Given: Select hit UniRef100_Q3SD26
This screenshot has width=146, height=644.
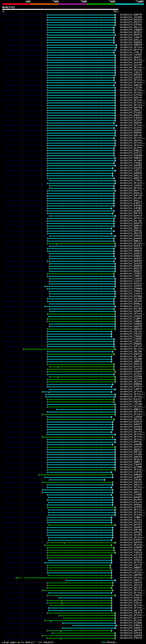Looking at the screenshot, I should 131,316.
